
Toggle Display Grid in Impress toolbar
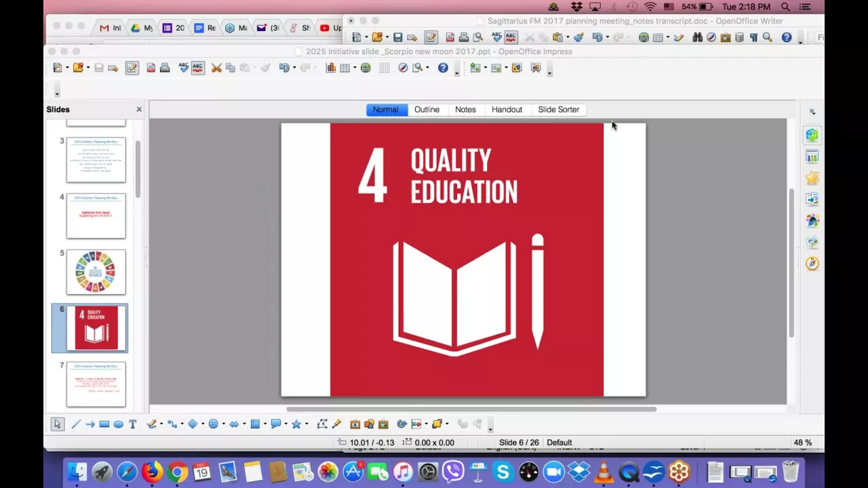[x=384, y=68]
